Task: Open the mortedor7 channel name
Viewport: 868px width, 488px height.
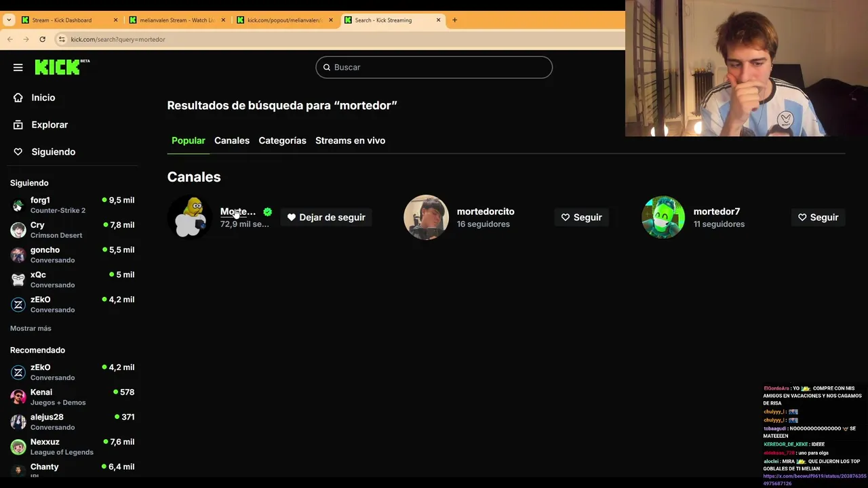Action: (x=717, y=211)
